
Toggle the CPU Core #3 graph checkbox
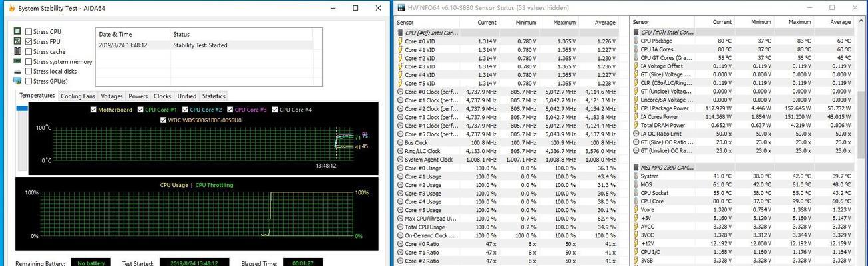230,110
